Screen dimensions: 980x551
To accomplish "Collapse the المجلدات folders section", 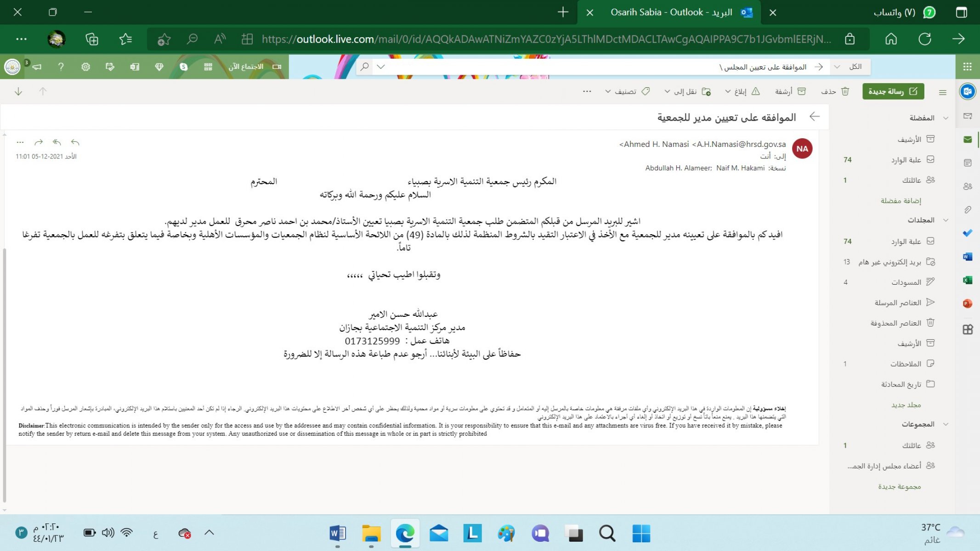I will click(946, 220).
